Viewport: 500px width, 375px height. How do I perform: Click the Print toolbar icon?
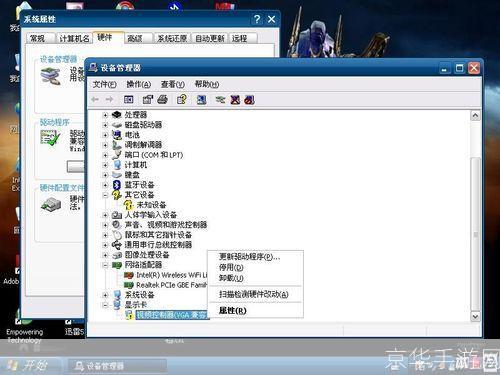point(162,99)
